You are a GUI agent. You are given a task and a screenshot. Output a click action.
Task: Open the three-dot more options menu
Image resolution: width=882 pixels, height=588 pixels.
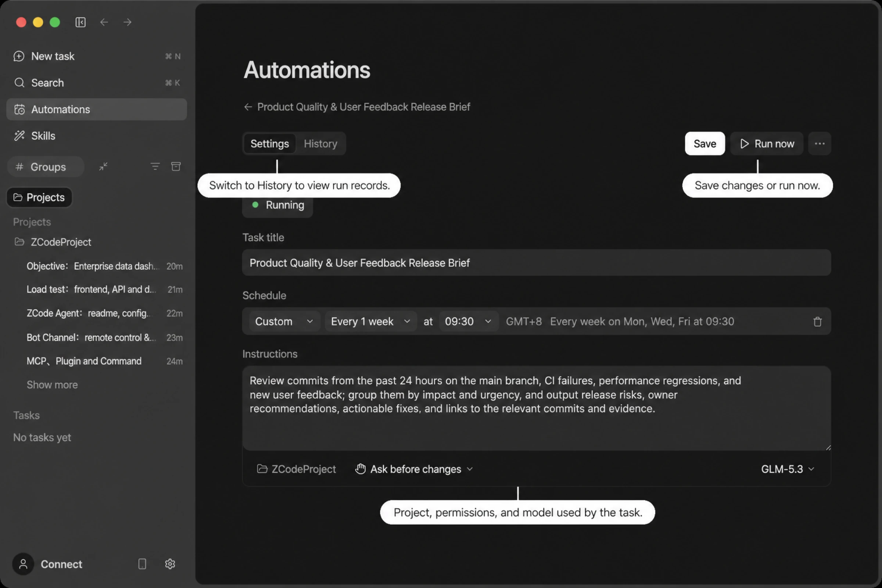pyautogui.click(x=820, y=144)
